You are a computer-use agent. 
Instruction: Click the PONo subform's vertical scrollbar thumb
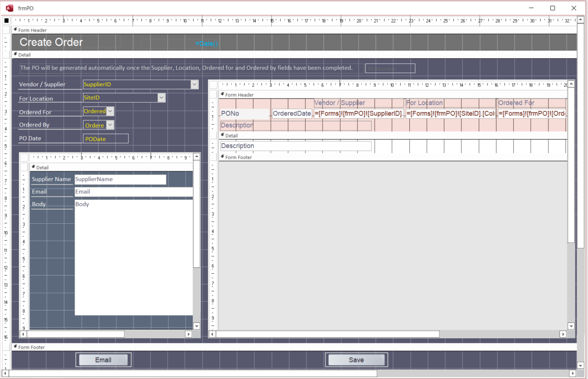[571, 165]
